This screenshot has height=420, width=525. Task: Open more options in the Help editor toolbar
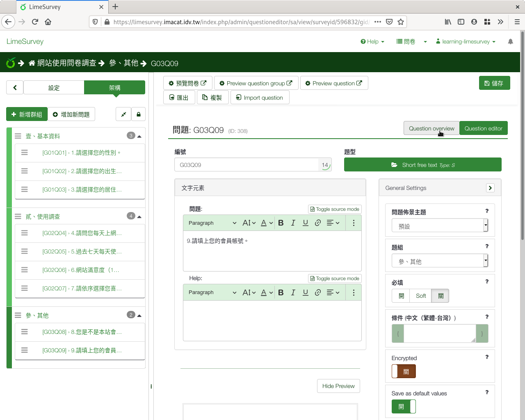354,292
